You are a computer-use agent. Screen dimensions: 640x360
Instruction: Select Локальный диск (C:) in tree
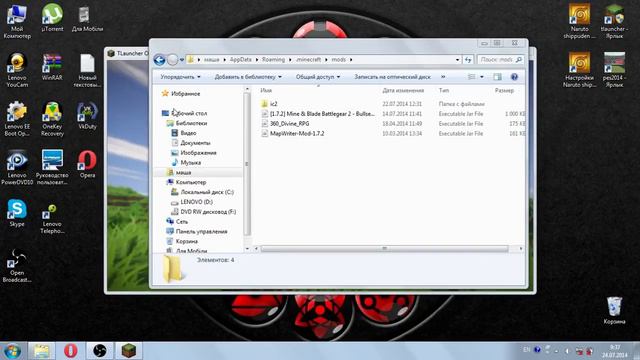pos(202,192)
